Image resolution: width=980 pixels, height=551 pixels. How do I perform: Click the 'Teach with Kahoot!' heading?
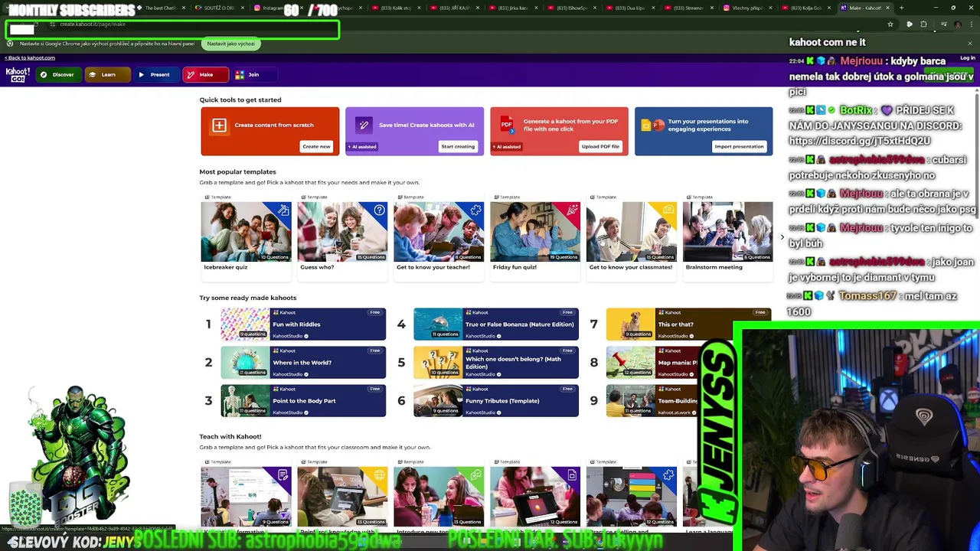[230, 436]
